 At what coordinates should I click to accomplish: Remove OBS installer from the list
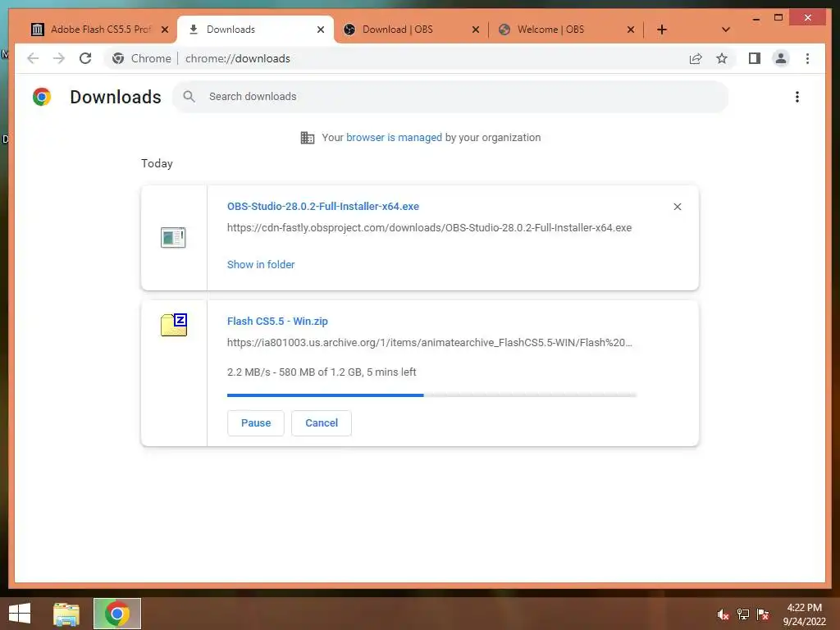(677, 207)
